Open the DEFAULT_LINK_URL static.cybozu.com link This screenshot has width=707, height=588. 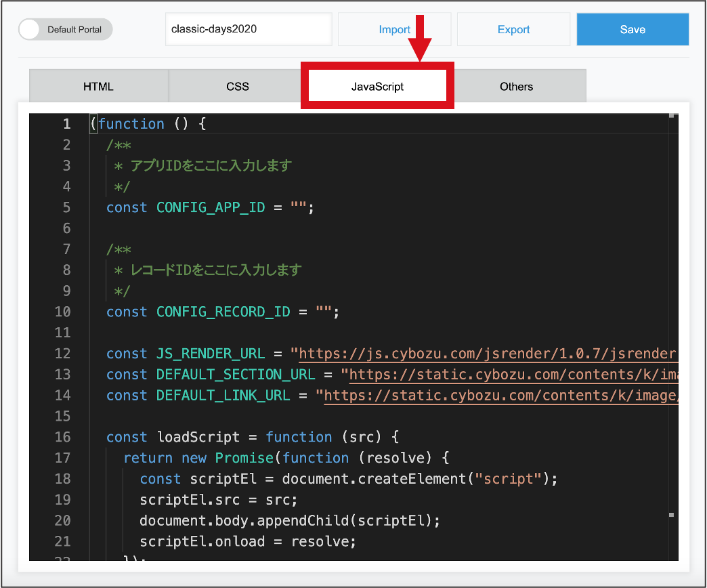coord(501,396)
